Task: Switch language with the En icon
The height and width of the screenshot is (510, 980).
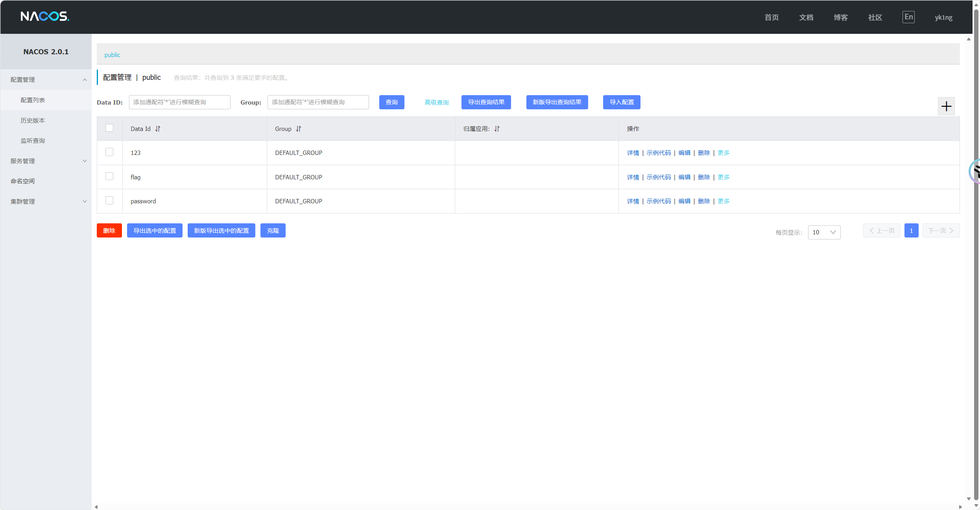Action: (x=908, y=17)
